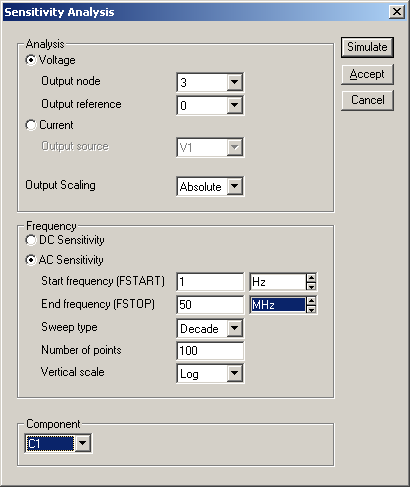This screenshot has width=410, height=487.
Task: Click the Simulate button
Action: pos(367,47)
